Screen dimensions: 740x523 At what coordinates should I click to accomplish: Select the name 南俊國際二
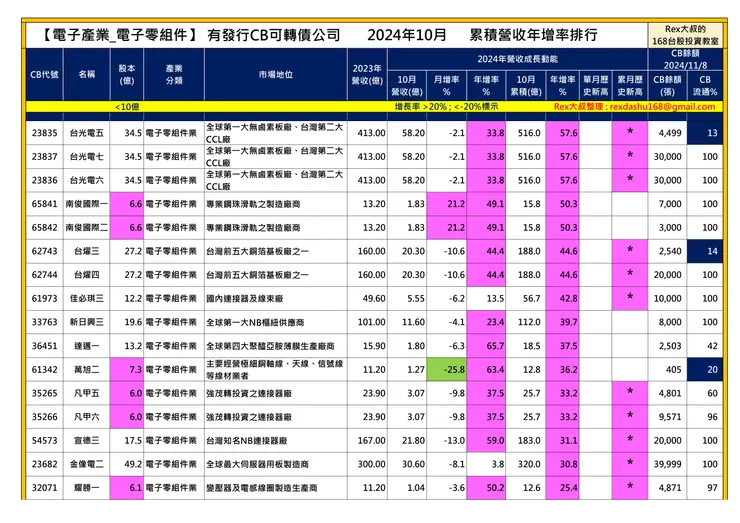point(87,228)
